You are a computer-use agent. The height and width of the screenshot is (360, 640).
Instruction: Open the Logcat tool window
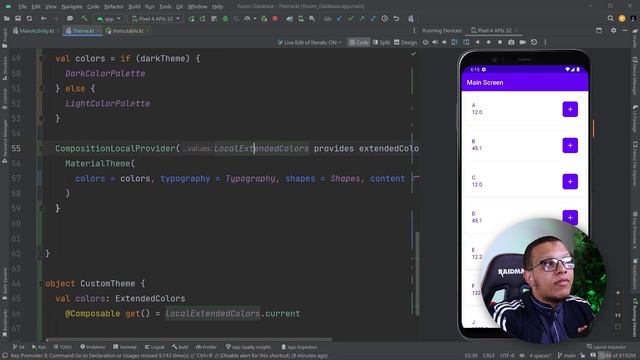click(155, 347)
